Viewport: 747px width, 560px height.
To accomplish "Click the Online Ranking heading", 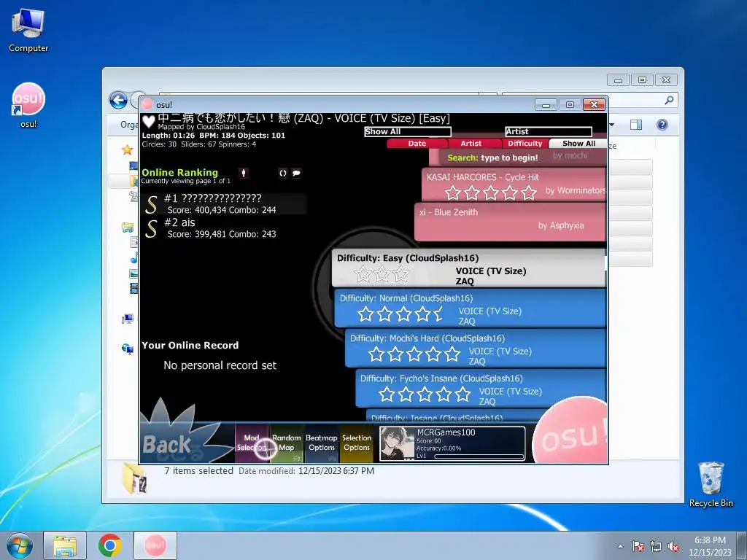I will [179, 172].
